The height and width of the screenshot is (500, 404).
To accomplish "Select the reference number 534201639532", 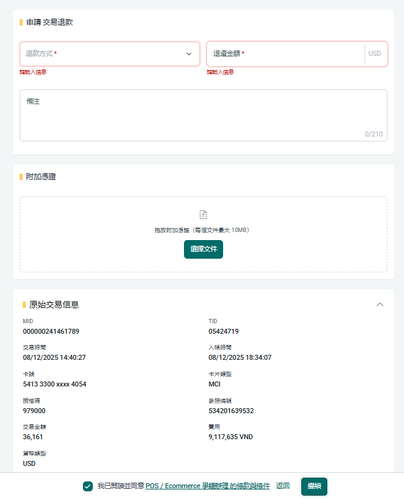I will [231, 411].
